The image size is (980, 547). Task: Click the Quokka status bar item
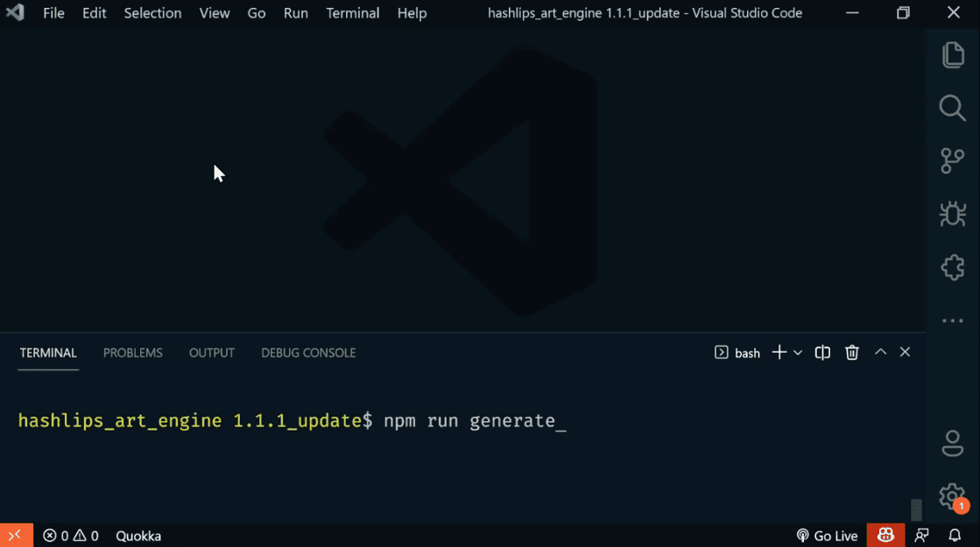point(138,536)
